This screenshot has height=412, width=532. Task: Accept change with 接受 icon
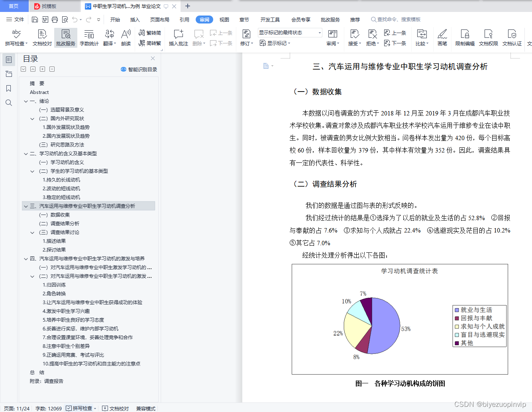(x=354, y=34)
